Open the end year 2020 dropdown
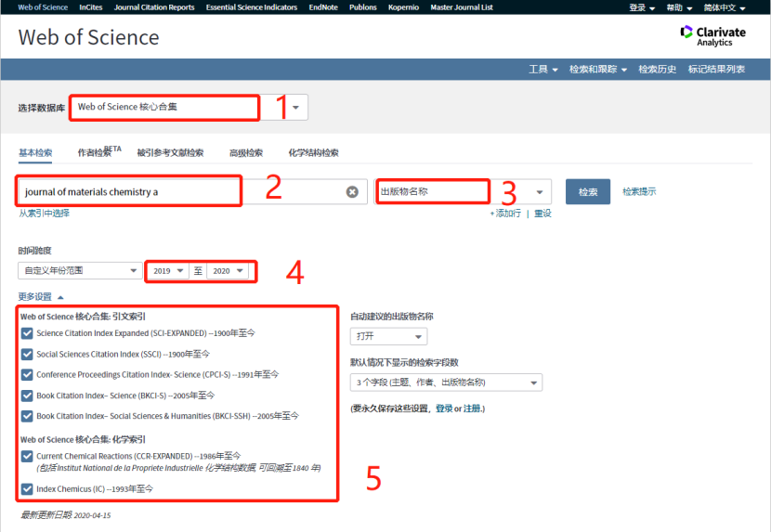Viewport: 771px width, 532px height. (228, 271)
